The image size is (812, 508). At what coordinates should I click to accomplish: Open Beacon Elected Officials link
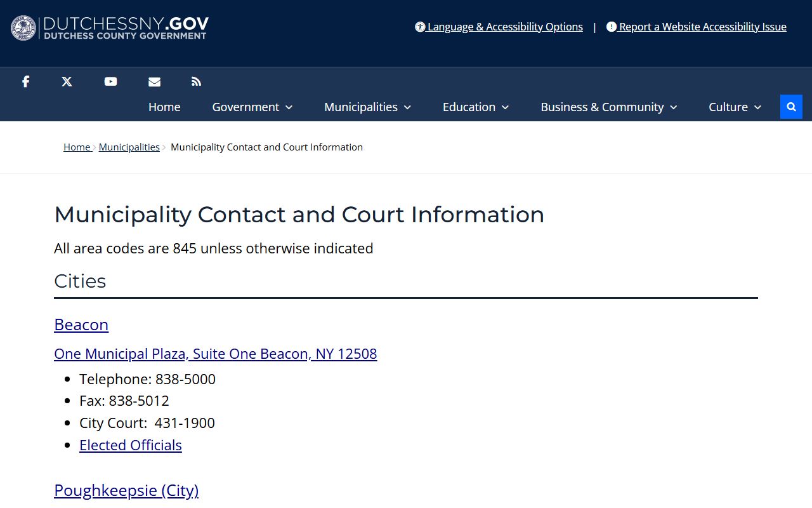131,445
